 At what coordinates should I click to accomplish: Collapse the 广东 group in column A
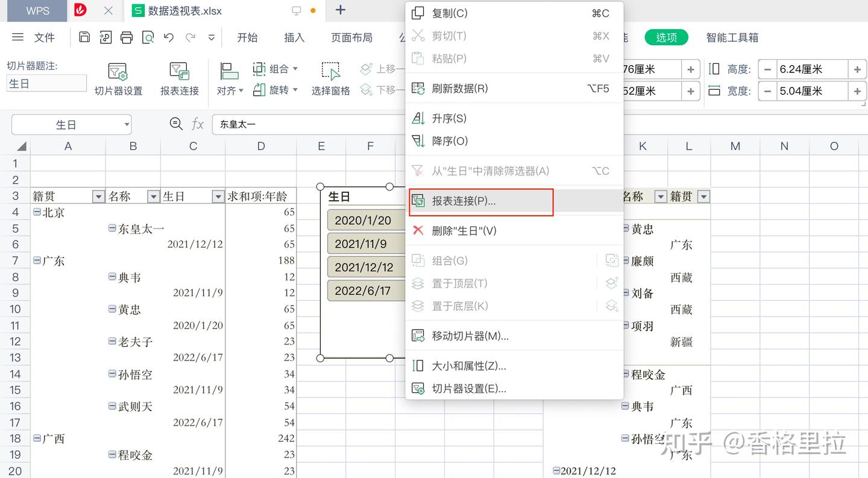37,260
